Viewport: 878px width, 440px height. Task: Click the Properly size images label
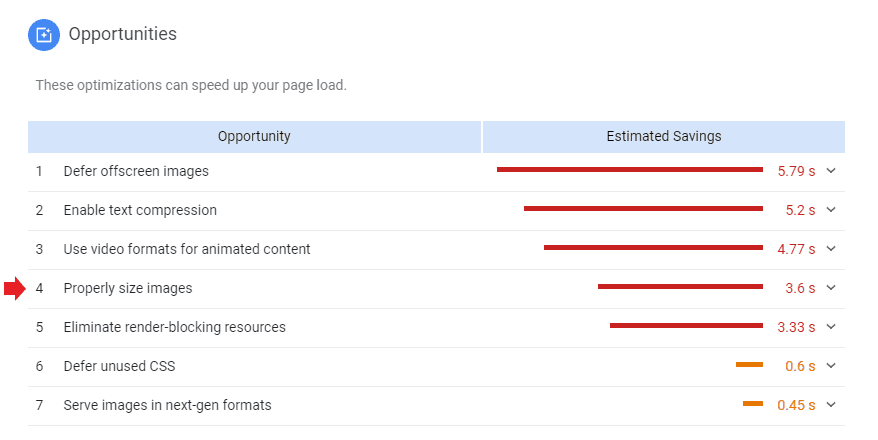coord(128,288)
